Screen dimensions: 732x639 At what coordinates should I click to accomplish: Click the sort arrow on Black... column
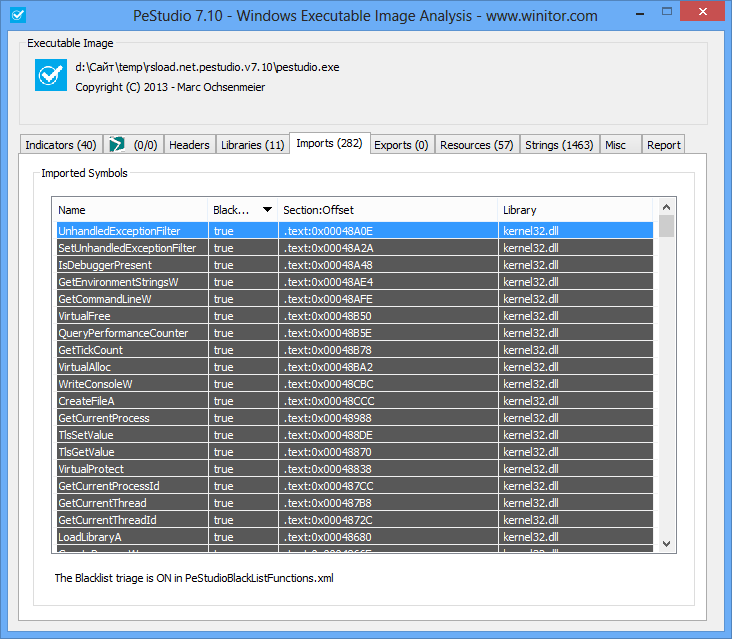tap(267, 210)
